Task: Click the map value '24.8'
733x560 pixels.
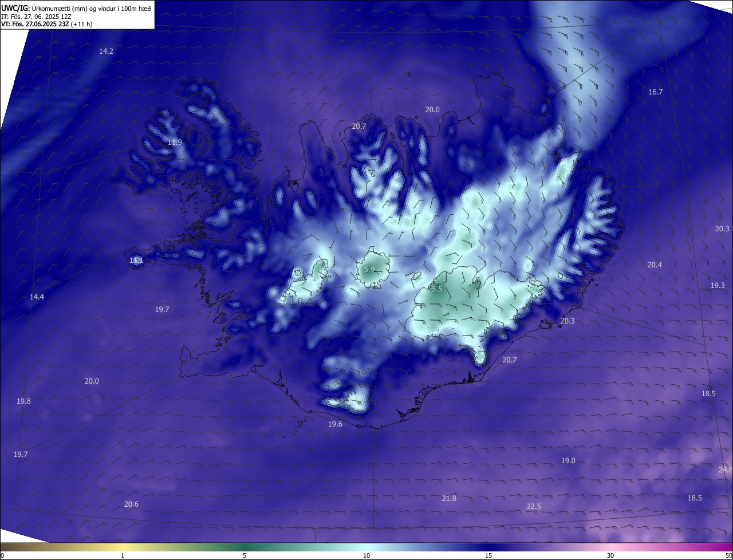Action: click(725, 470)
